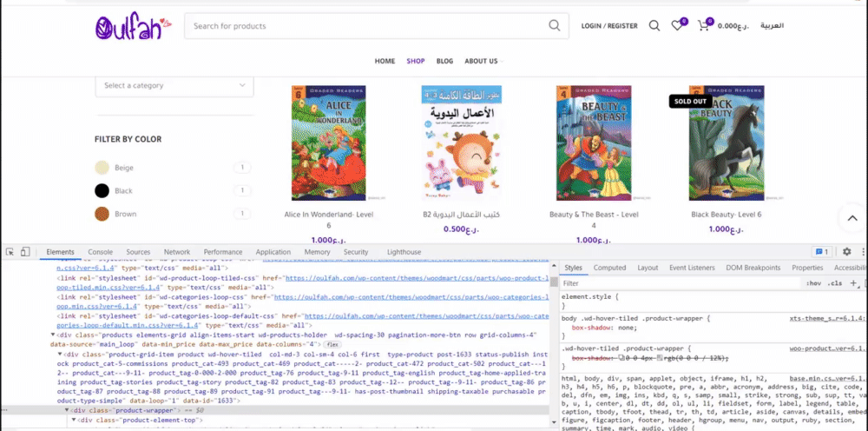Open the woo-product stylesheet source link
This screenshot has height=431, width=868.
827,348
